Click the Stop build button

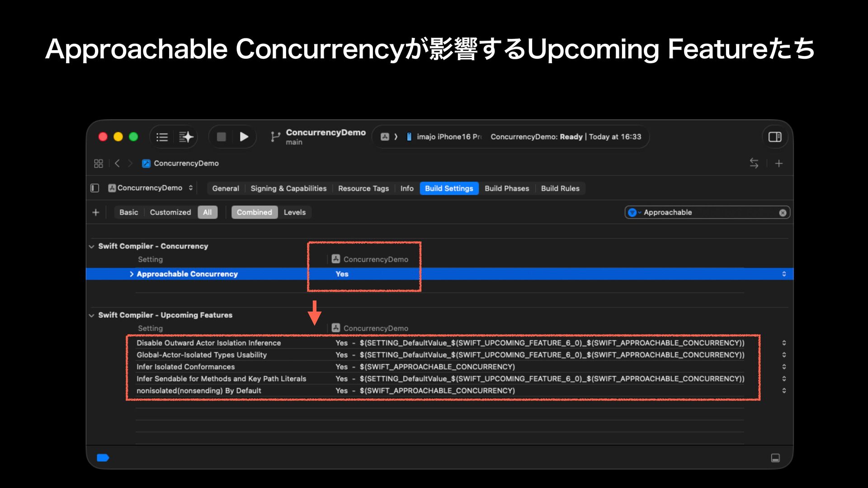pyautogui.click(x=221, y=137)
